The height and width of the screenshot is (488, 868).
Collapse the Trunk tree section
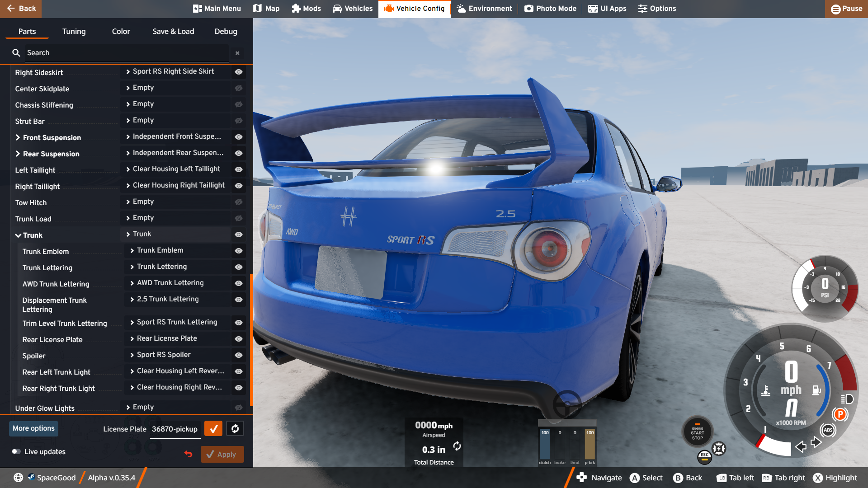pos(18,235)
